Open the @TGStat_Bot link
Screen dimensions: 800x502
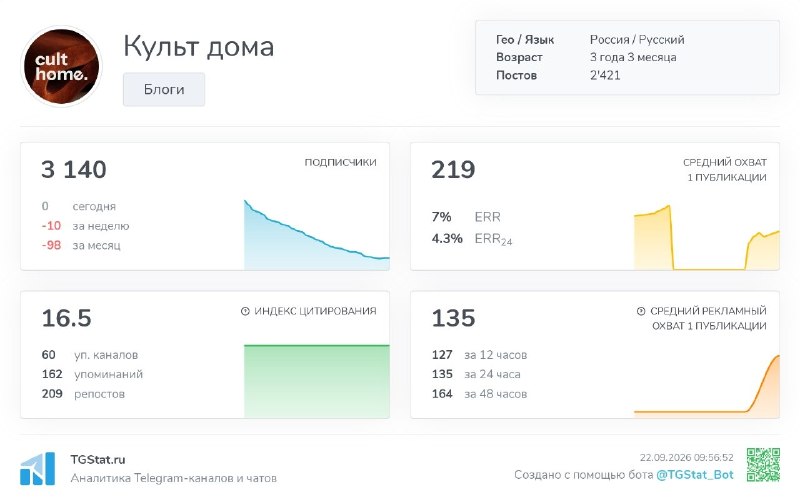point(694,474)
